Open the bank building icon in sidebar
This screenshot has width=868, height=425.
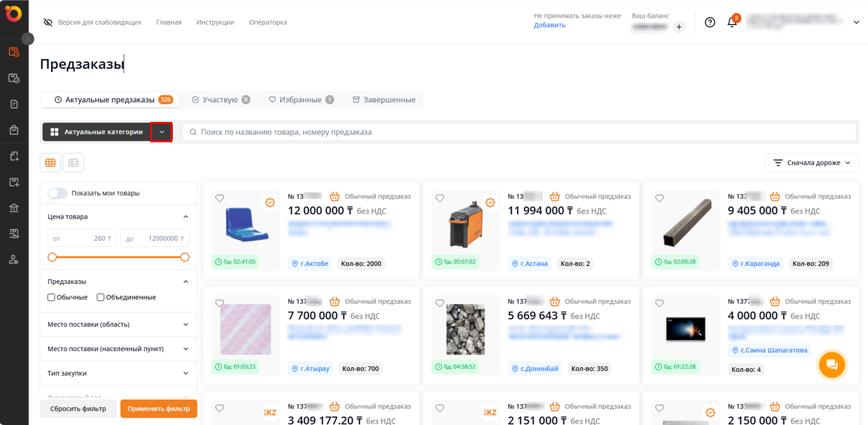click(x=14, y=208)
